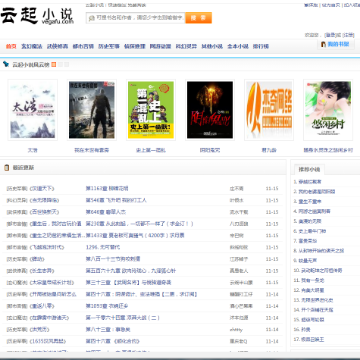The image size is (360, 360).
Task: Switch to the 推荐小说 tab
Action: [307, 169]
